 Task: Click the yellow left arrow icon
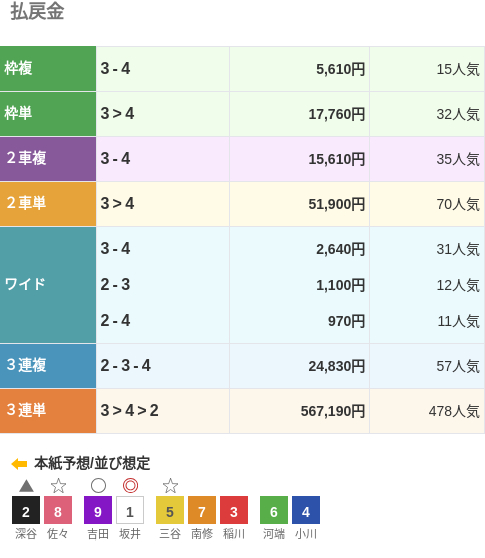point(19,464)
